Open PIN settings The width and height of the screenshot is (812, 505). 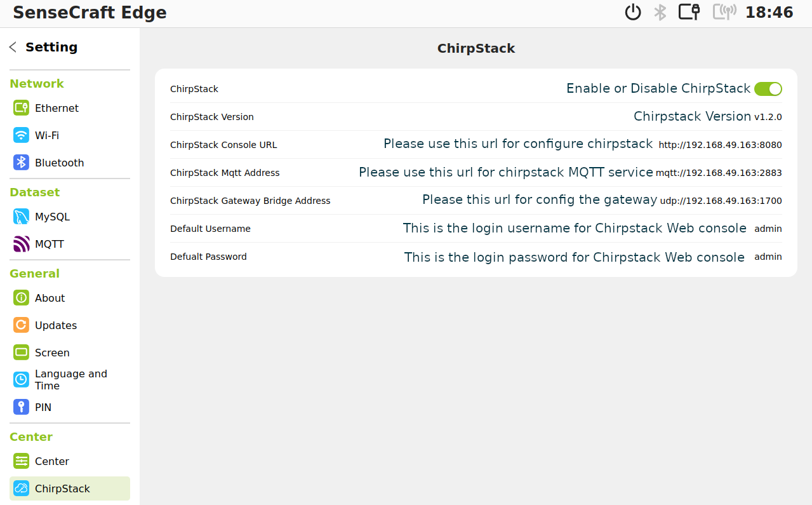click(70, 407)
